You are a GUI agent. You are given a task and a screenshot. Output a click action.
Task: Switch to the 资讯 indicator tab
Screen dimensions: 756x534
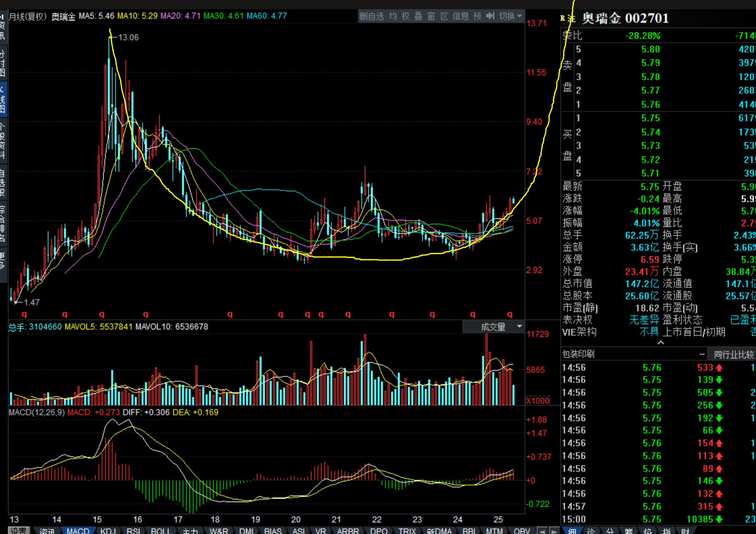click(x=47, y=531)
